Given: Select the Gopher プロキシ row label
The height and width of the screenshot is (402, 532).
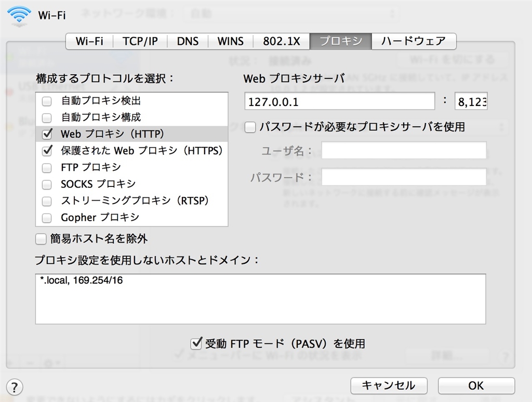Looking at the screenshot, I should (100, 218).
